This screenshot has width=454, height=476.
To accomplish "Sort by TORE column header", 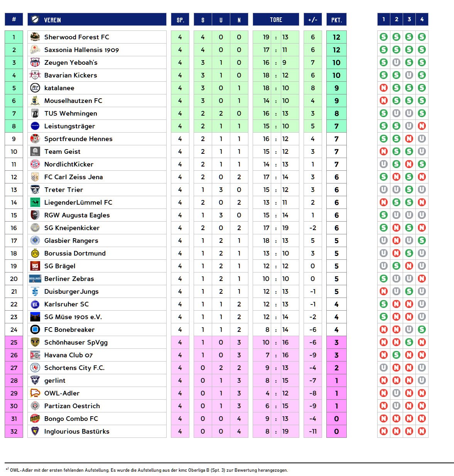I will (276, 20).
